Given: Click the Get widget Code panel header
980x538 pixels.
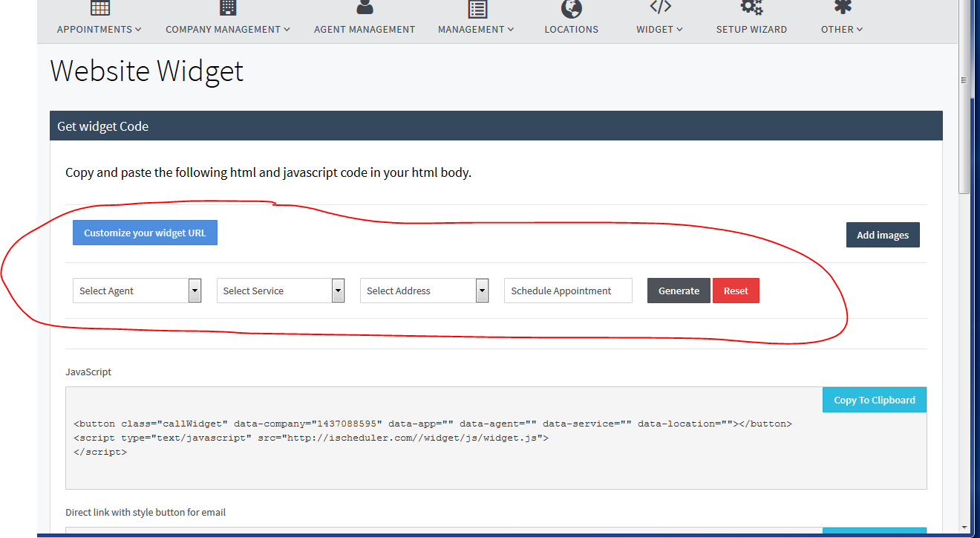Looking at the screenshot, I should pos(496,126).
